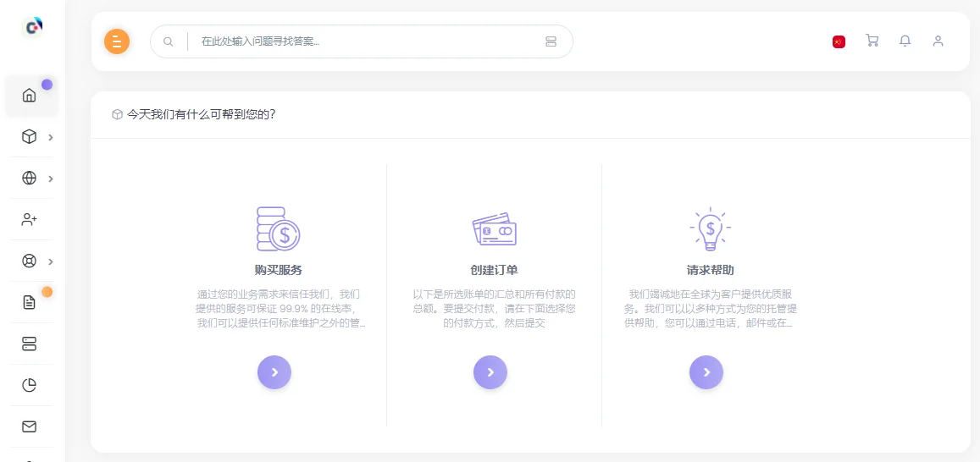Expand the chevron beside the lifebuoy icon

pyautogui.click(x=51, y=261)
